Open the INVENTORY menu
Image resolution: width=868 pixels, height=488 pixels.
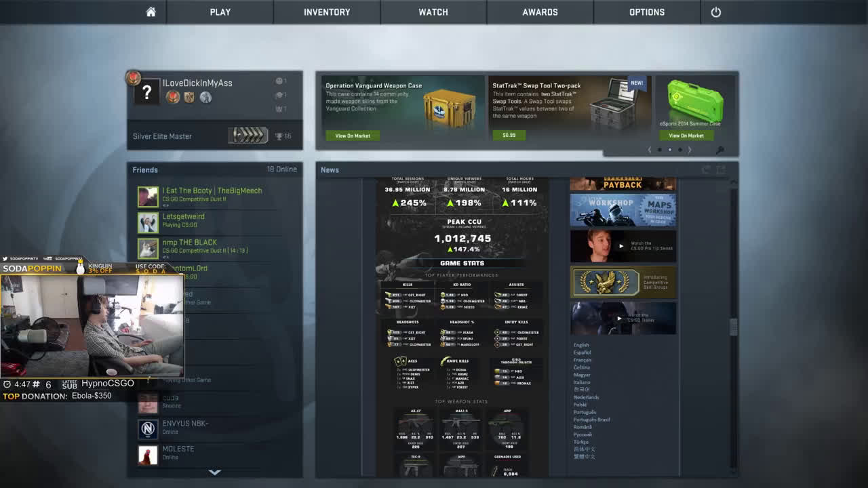click(x=327, y=12)
